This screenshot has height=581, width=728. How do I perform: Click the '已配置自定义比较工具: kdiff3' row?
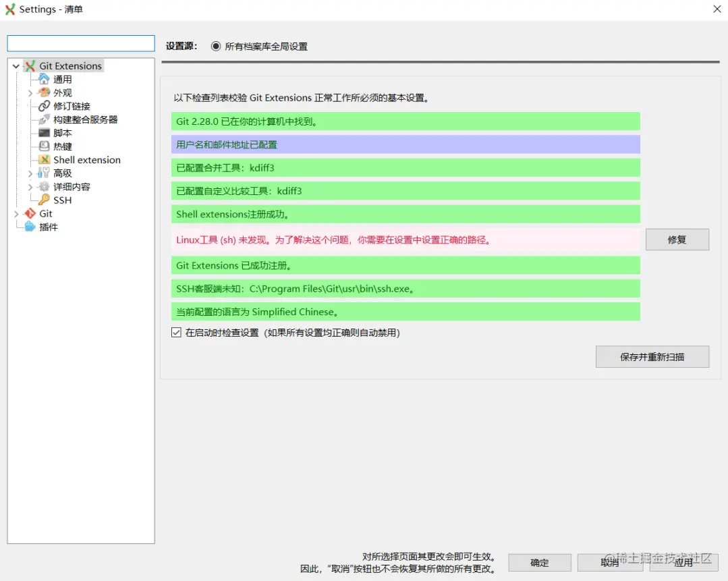click(405, 191)
